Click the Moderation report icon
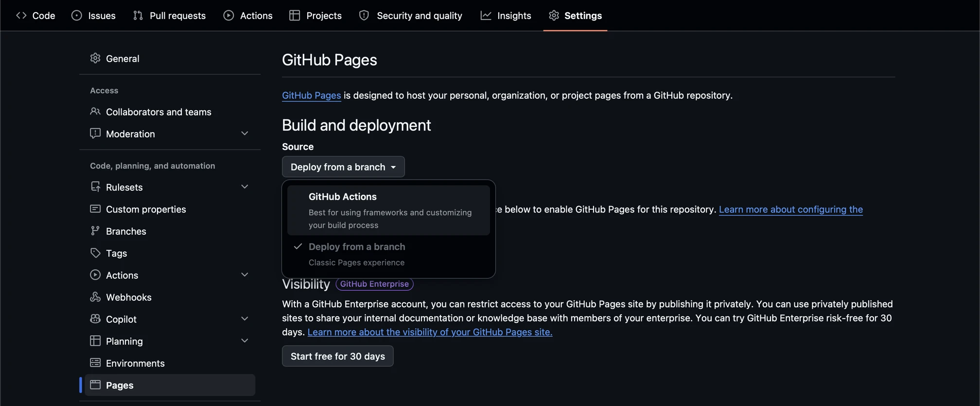This screenshot has width=980, height=406. click(95, 133)
